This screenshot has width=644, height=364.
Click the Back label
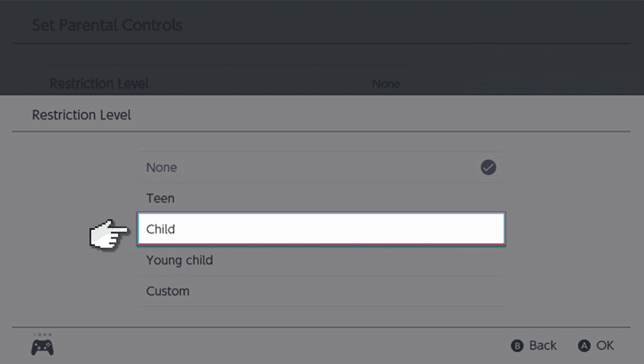coord(543,346)
